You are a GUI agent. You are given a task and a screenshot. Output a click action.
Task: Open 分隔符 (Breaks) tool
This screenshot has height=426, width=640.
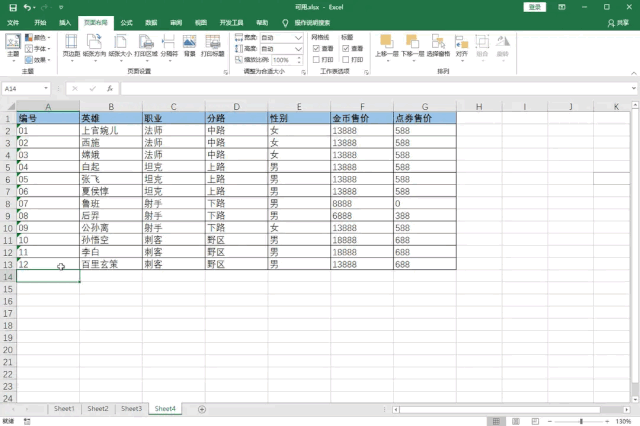click(x=169, y=46)
